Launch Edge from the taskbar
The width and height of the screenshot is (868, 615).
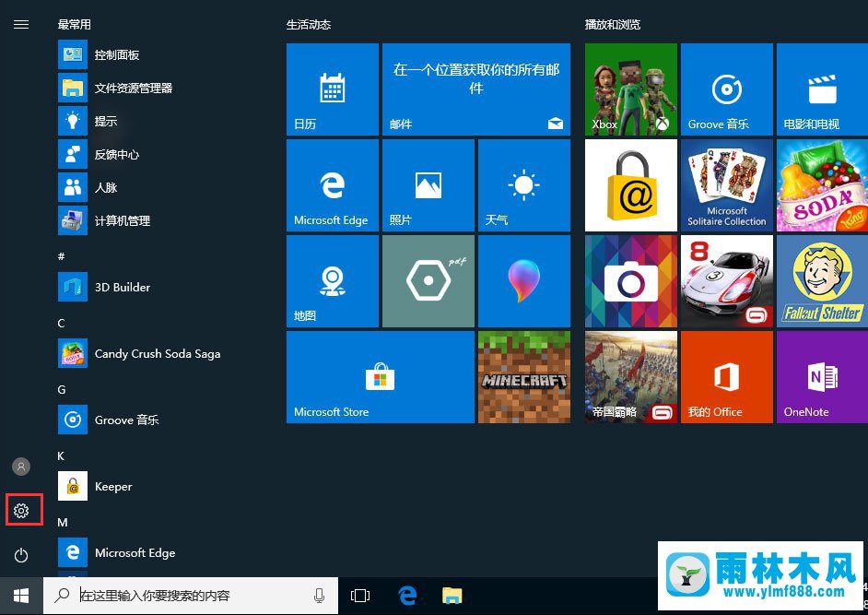(407, 596)
